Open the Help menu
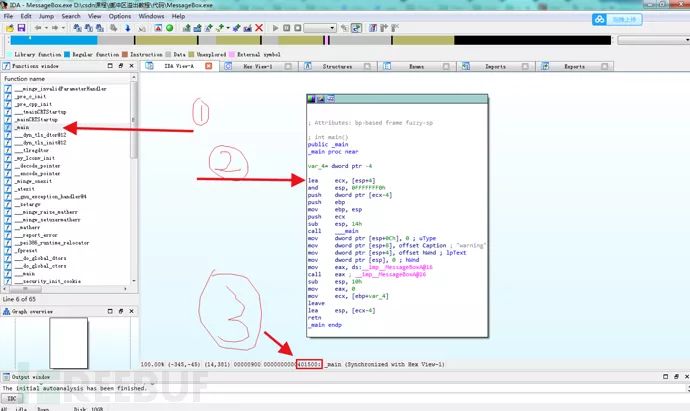The width and height of the screenshot is (690, 411). [178, 16]
